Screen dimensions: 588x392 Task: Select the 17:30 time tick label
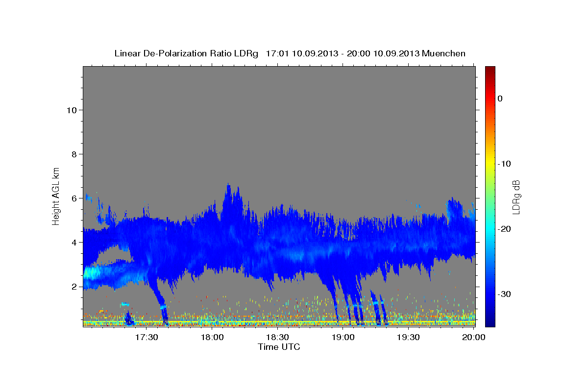pyautogui.click(x=147, y=338)
